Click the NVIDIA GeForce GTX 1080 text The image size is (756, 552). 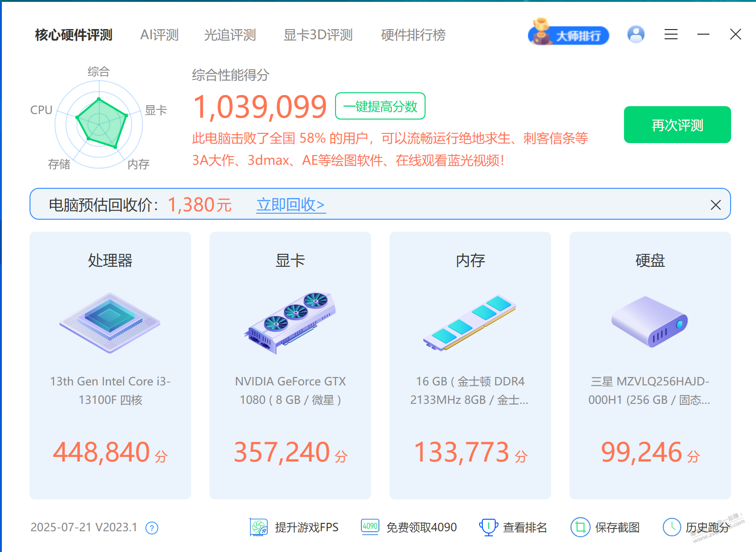(290, 390)
